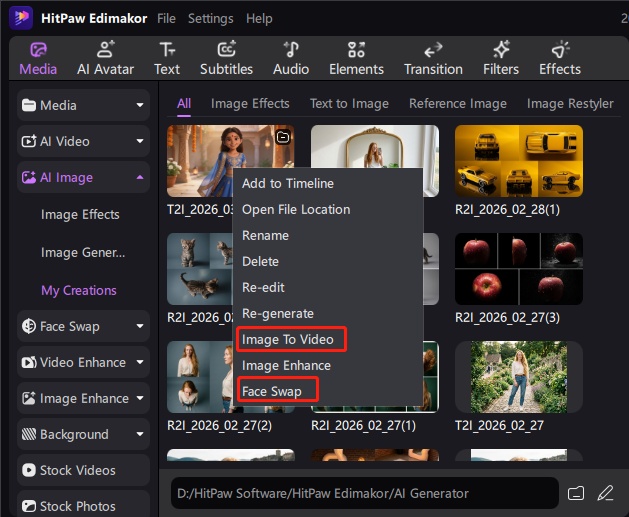Open the Elements panel
Viewport: 629px width, 517px height.
[356, 59]
